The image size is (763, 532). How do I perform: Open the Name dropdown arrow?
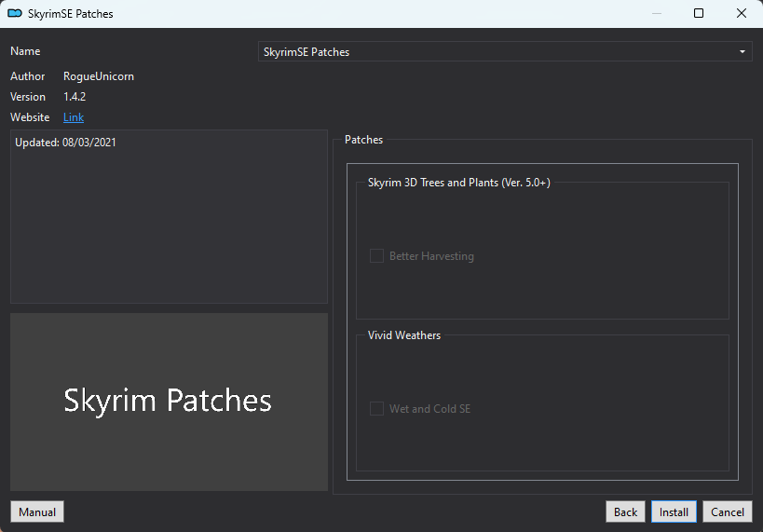pos(743,51)
